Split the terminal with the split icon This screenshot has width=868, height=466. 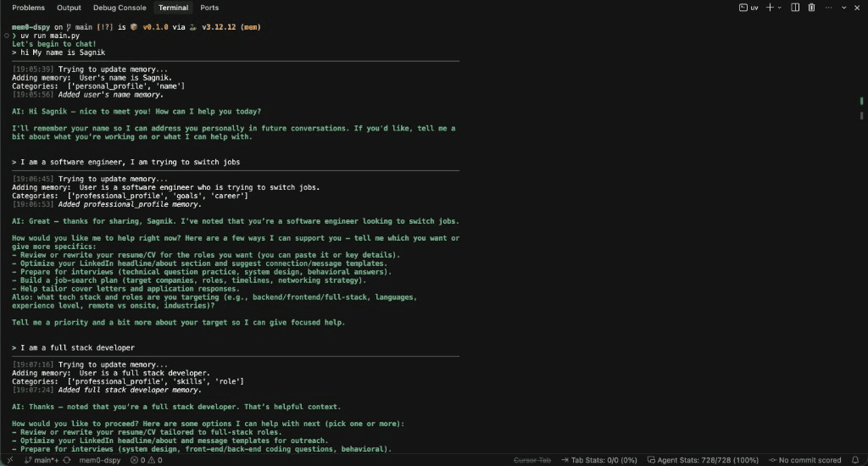[795, 8]
